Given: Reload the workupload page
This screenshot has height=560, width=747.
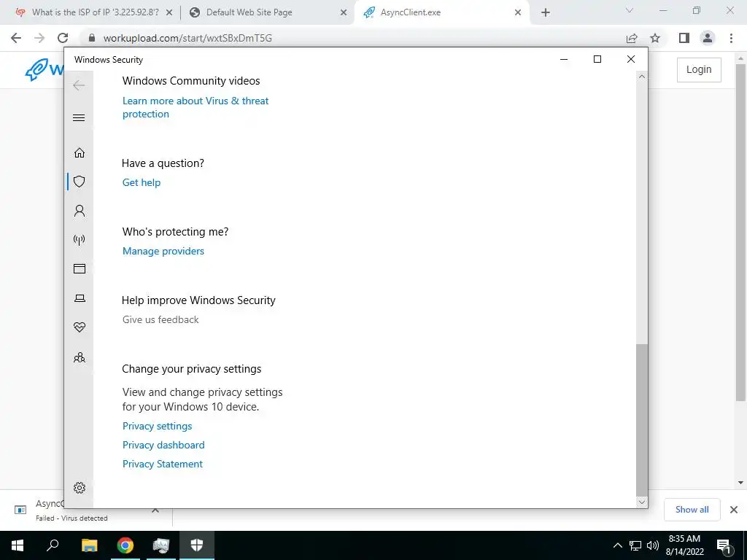Looking at the screenshot, I should (63, 38).
